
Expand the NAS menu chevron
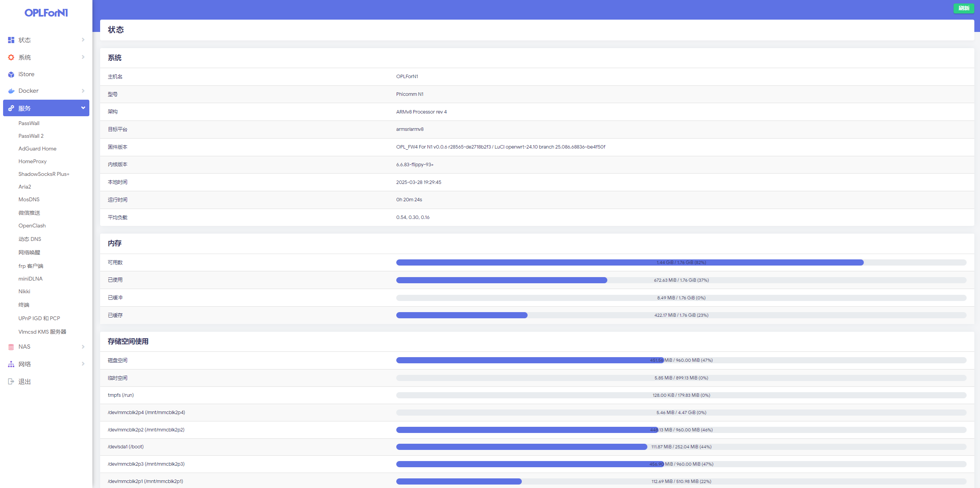pos(83,347)
